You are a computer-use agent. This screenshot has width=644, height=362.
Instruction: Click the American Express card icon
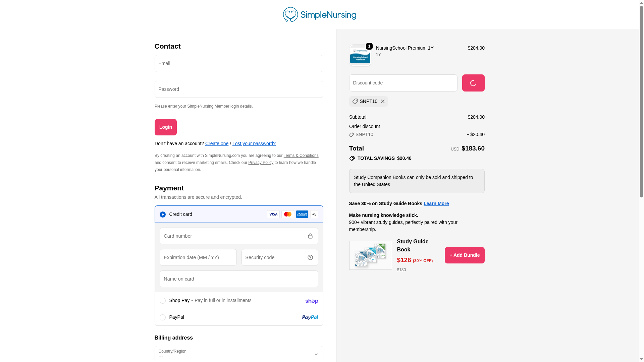pyautogui.click(x=302, y=214)
